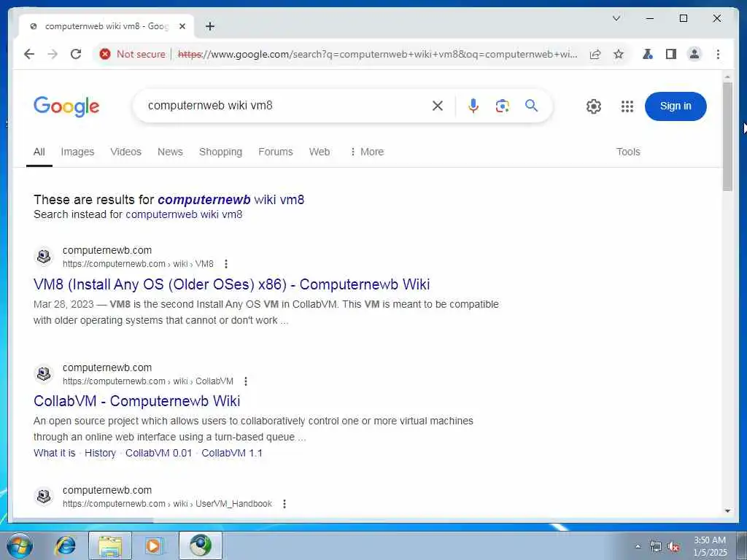The image size is (747, 560).
Task: Switch to the Forums tab
Action: tap(275, 152)
